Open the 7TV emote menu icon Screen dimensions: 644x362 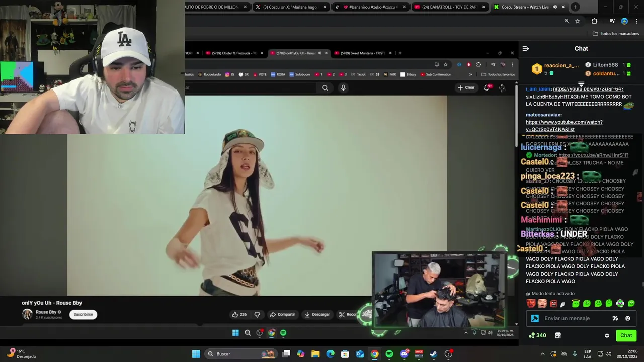615,318
